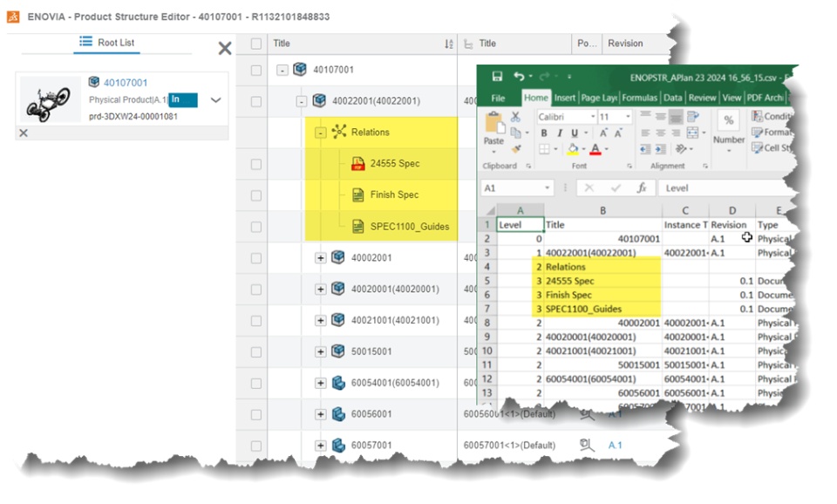Toggle Underline formatting in Excel
The width and height of the screenshot is (837, 504).
click(x=575, y=133)
